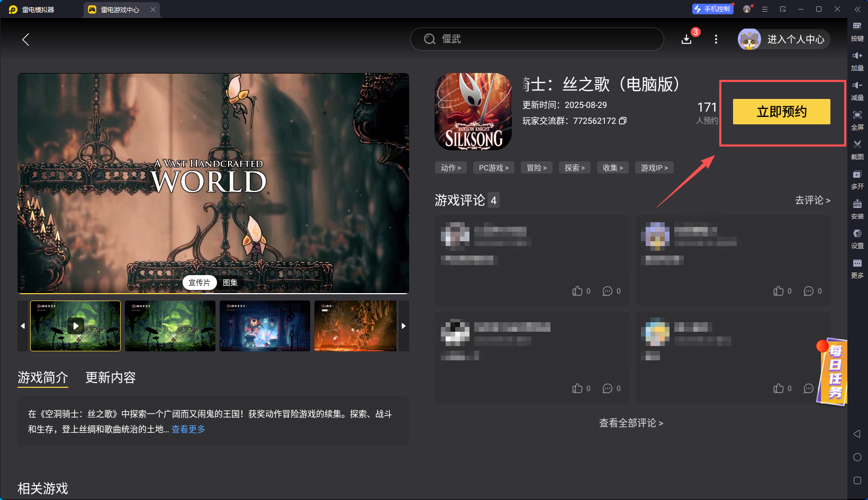The height and width of the screenshot is (500, 868).
Task: Tap the Android recents square button
Action: (857, 480)
